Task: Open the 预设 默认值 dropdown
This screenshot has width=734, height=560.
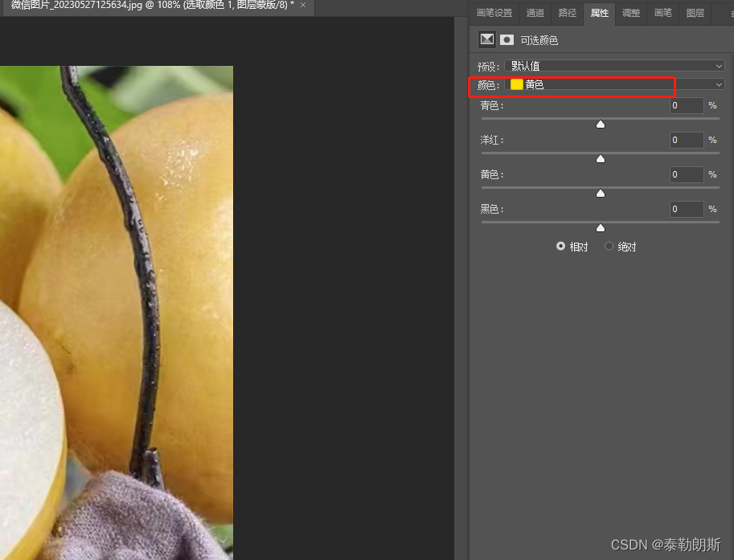Action: [615, 66]
